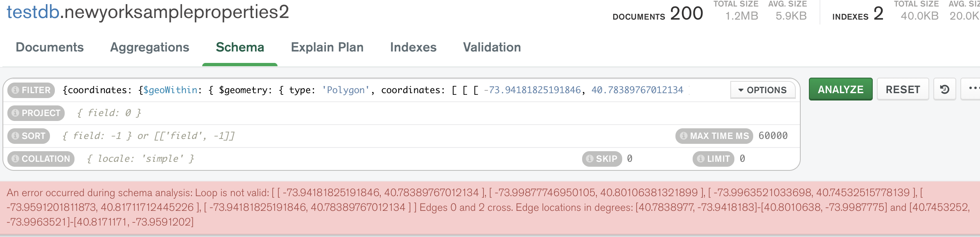Image resolution: width=980 pixels, height=237 pixels.
Task: Open the Aggregations tab
Action: (149, 47)
